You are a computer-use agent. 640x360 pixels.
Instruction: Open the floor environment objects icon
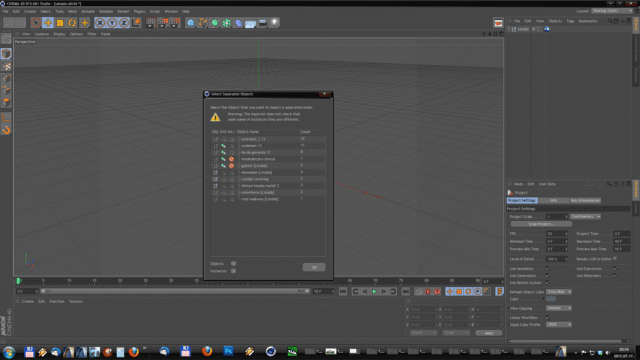250,23
